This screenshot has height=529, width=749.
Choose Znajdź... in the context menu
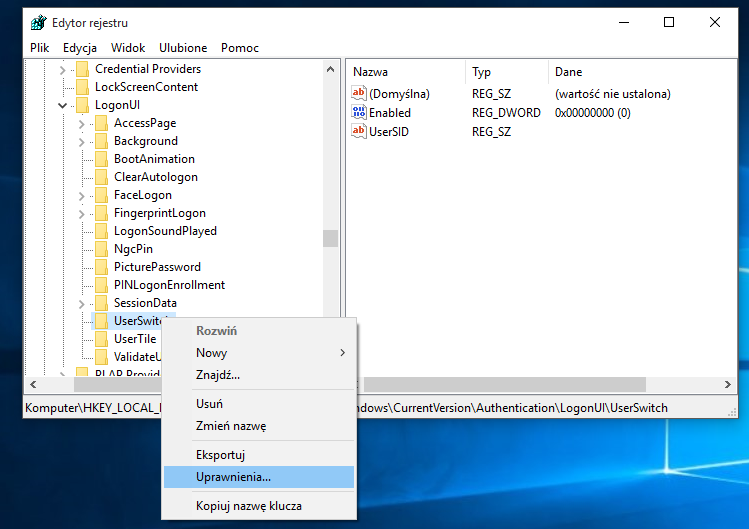(x=258, y=375)
